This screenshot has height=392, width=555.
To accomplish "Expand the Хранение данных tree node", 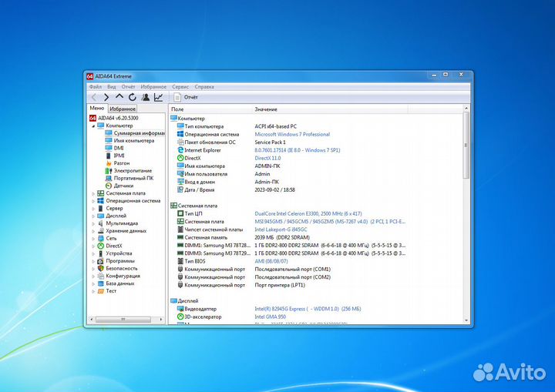I will tap(93, 230).
